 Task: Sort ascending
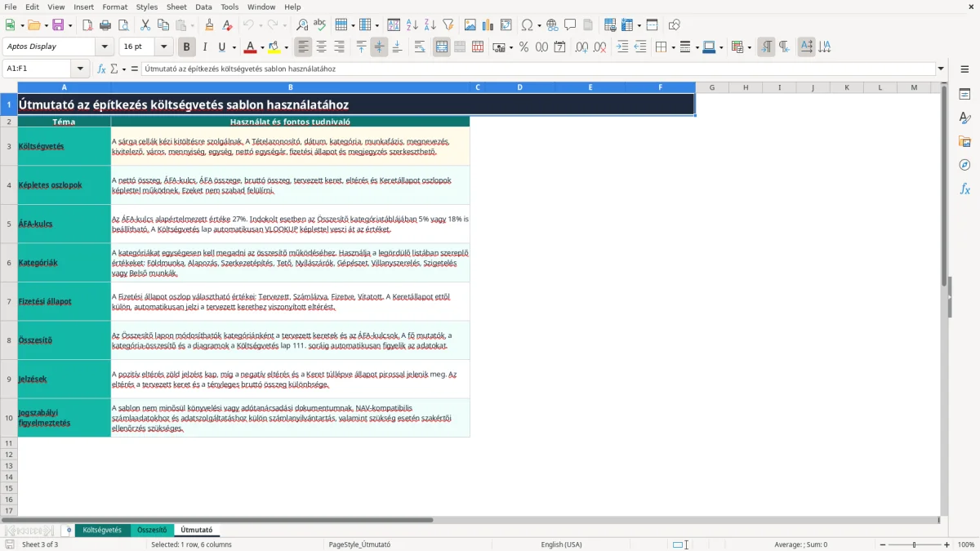[412, 25]
